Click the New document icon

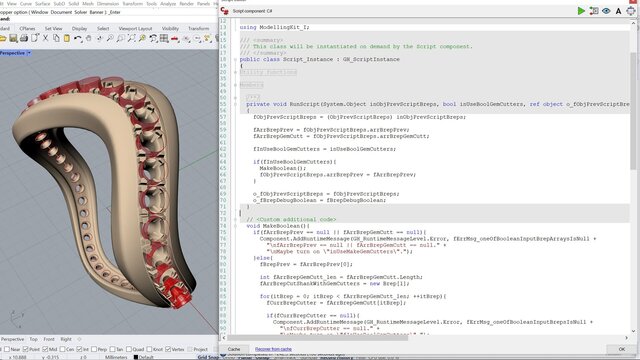(35, 38)
